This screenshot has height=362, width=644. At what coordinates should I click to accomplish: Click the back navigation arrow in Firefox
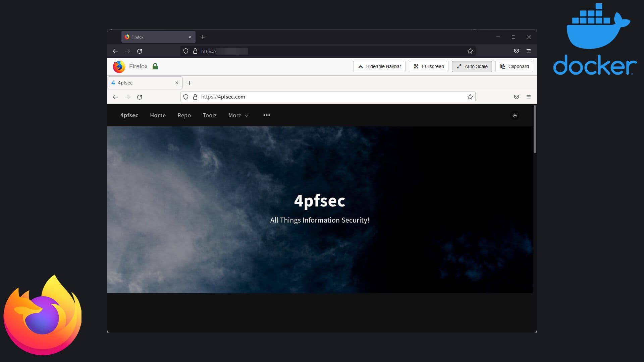tap(116, 97)
